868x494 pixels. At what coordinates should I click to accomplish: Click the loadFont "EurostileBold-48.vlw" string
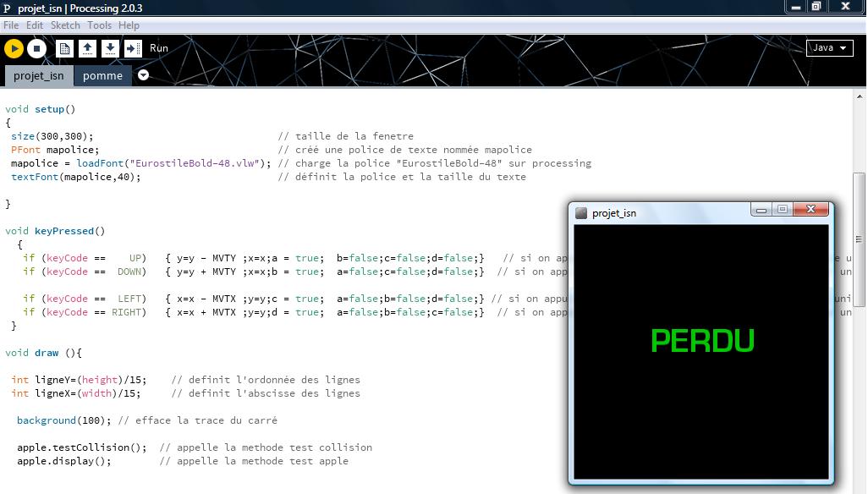195,163
